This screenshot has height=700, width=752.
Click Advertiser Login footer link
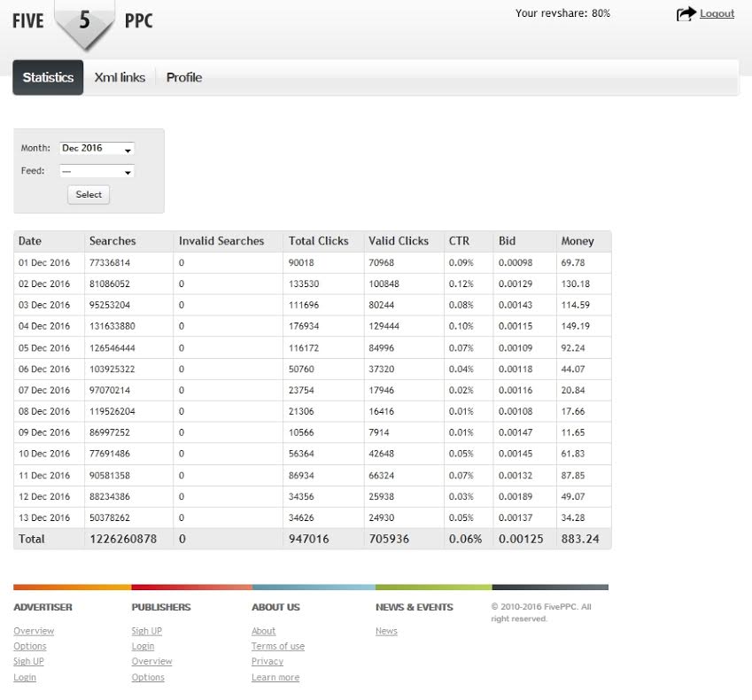25,678
